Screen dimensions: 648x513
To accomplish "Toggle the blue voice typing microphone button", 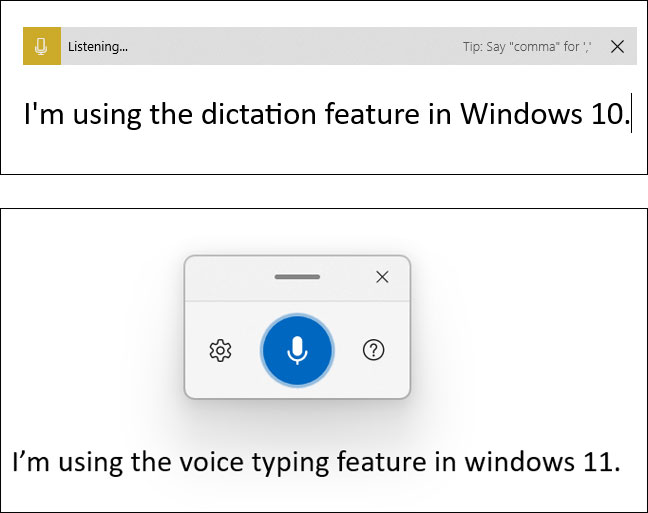I will 297,350.
